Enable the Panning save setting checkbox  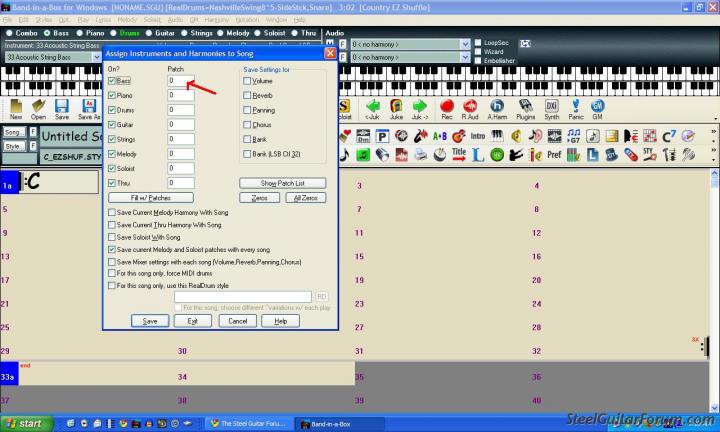tap(247, 110)
